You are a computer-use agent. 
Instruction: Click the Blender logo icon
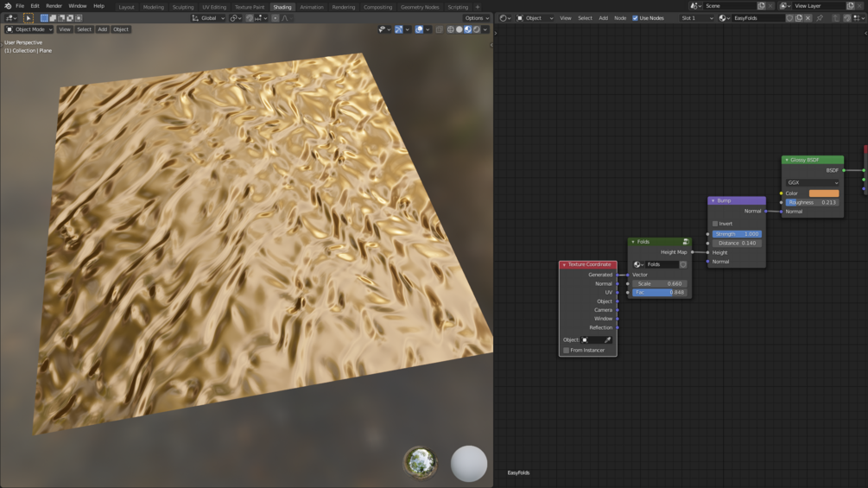click(8, 6)
